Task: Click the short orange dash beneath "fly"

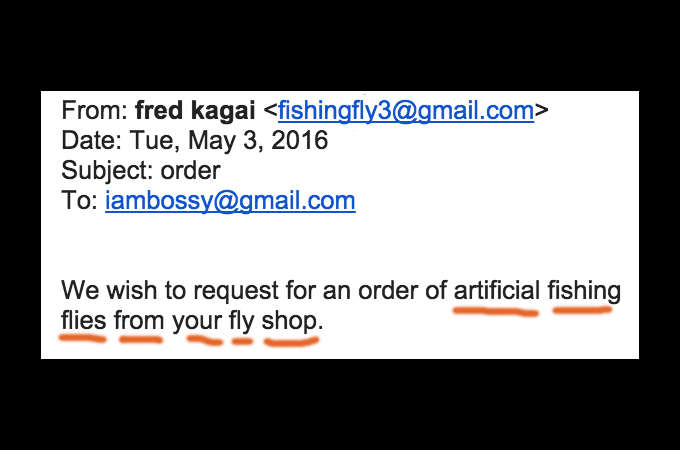Action: point(242,342)
